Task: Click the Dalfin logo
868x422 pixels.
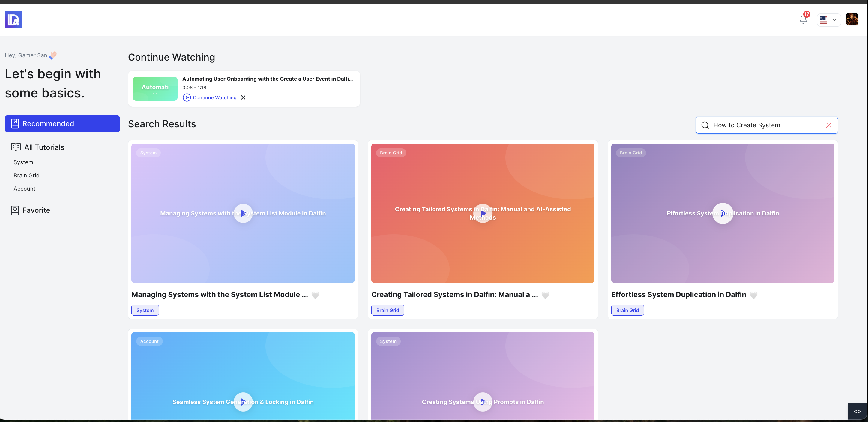Action: click(13, 20)
